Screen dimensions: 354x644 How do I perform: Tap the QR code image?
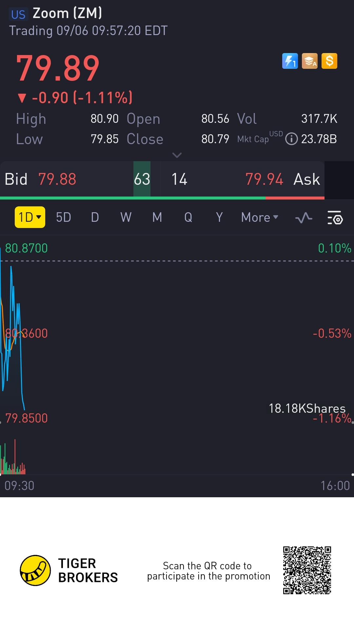point(307,570)
